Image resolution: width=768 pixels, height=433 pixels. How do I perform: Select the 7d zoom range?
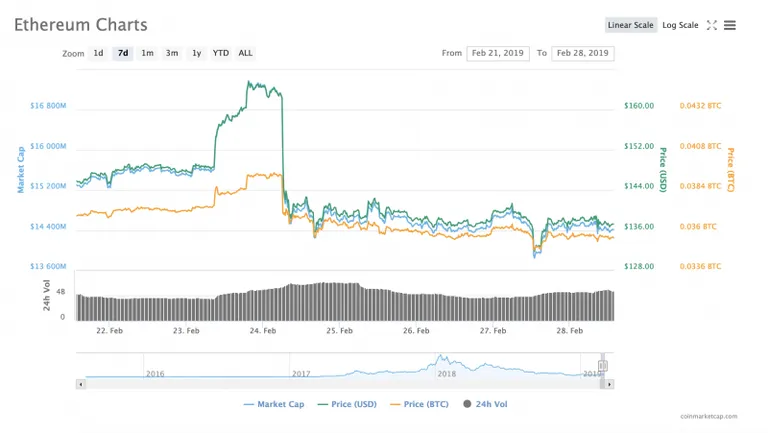[123, 53]
